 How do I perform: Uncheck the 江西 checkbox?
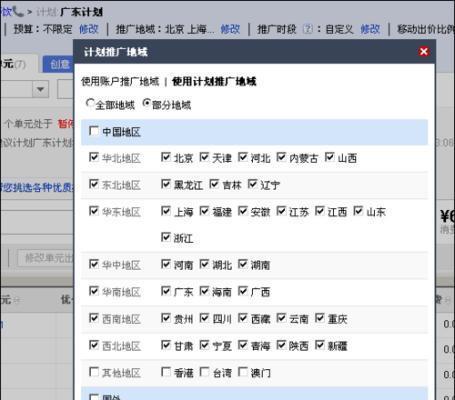(320, 211)
